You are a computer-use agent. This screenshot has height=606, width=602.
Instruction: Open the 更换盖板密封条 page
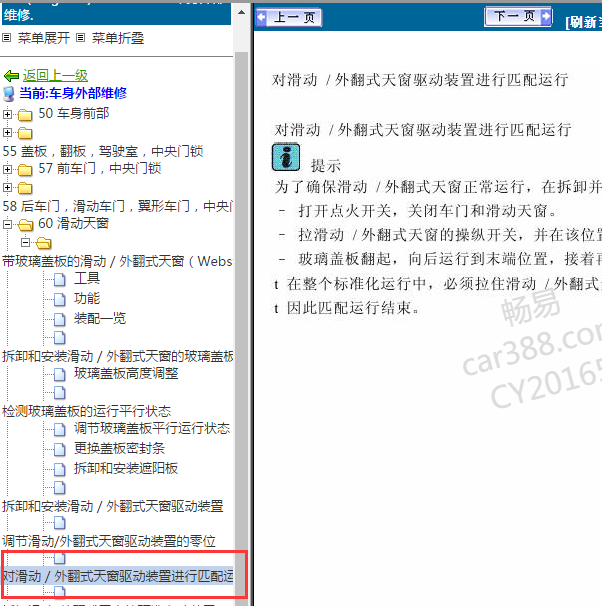coord(119,448)
